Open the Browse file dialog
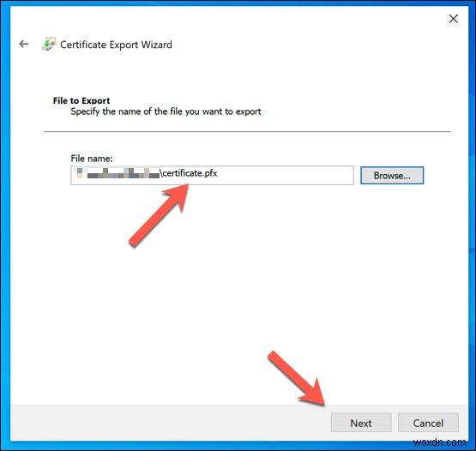This screenshot has height=451, width=476. click(x=392, y=175)
